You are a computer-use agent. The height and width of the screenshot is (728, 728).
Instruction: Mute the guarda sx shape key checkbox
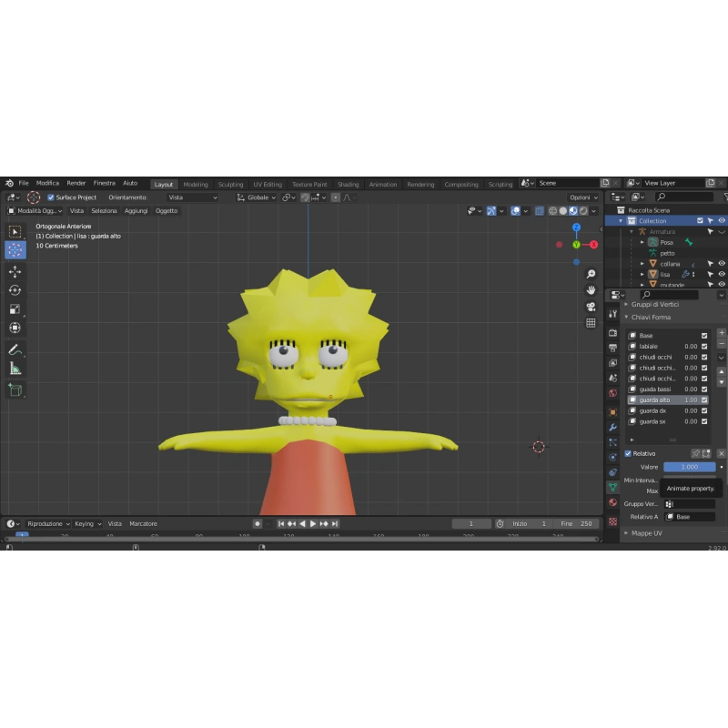[704, 421]
